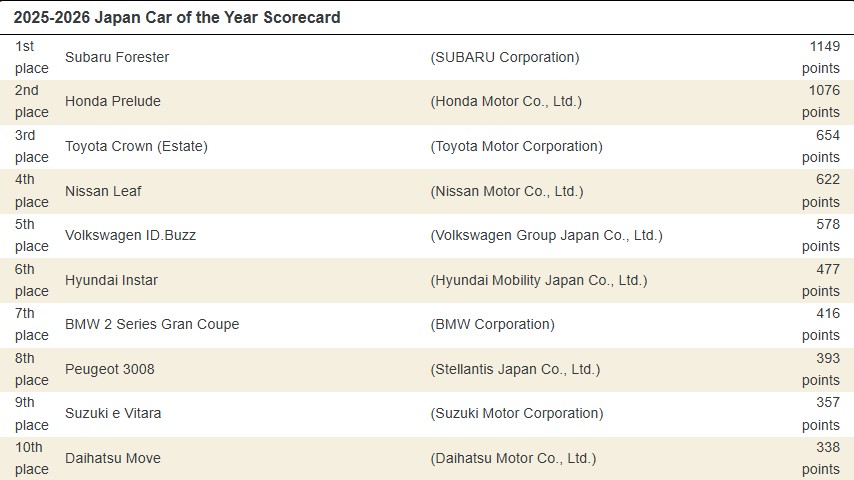Image resolution: width=854 pixels, height=480 pixels.
Task: Click BMW 2 Series Gran Coupe
Action: (x=152, y=324)
